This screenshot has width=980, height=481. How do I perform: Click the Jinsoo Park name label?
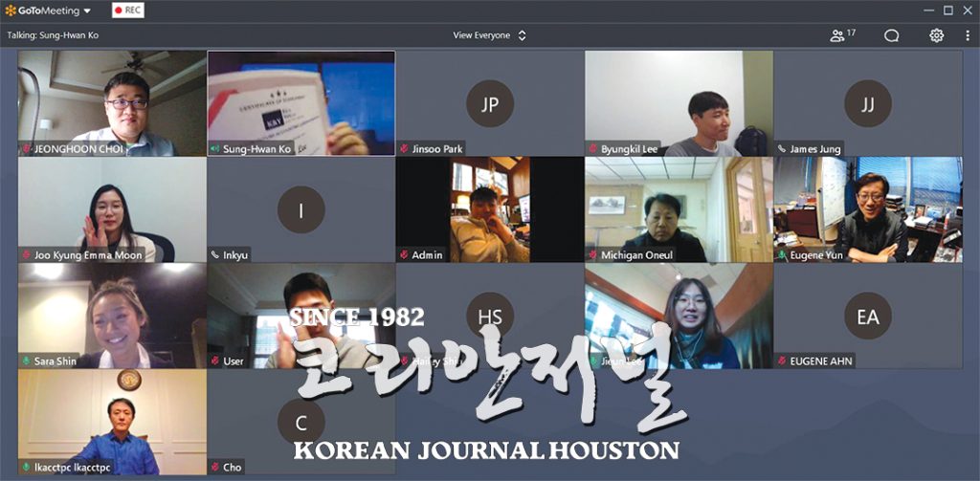pyautogui.click(x=435, y=149)
